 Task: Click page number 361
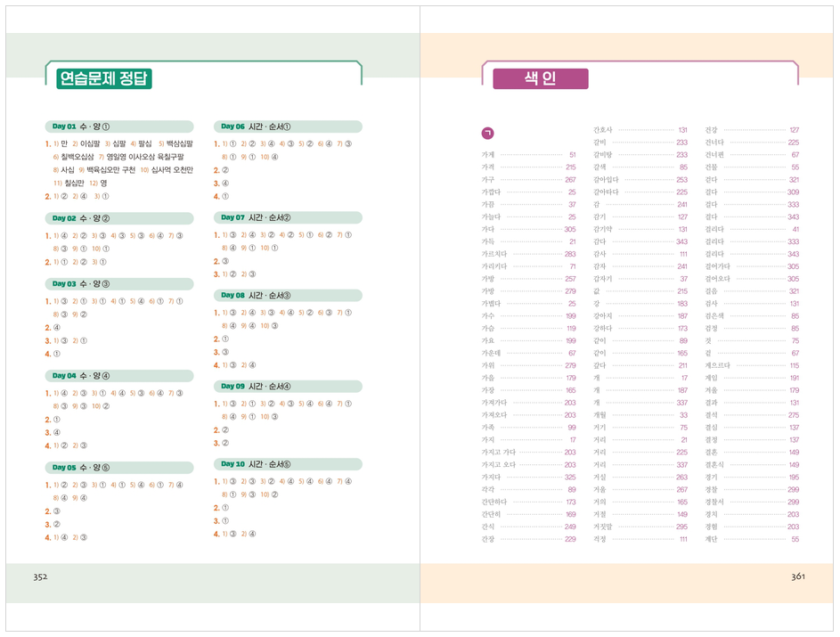[797, 576]
